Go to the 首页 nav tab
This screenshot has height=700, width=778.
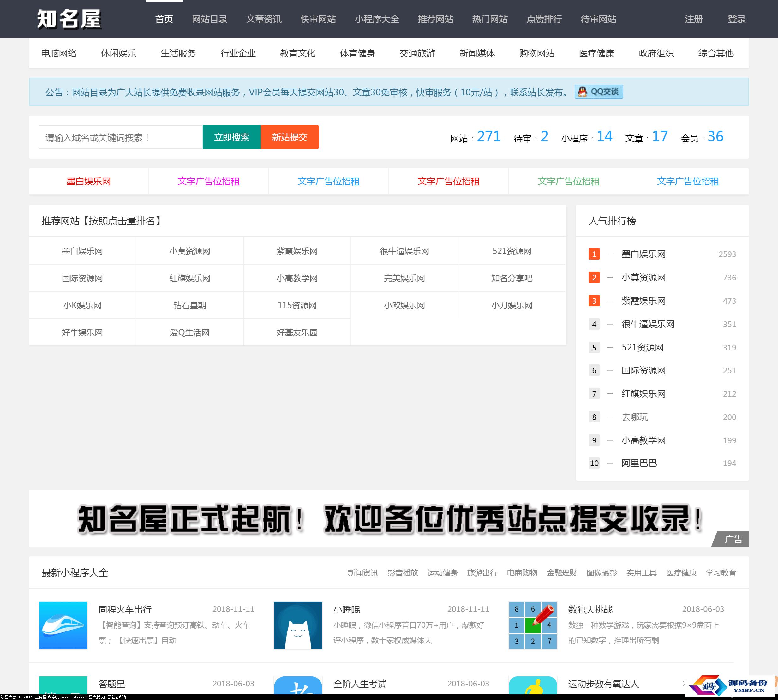click(164, 19)
